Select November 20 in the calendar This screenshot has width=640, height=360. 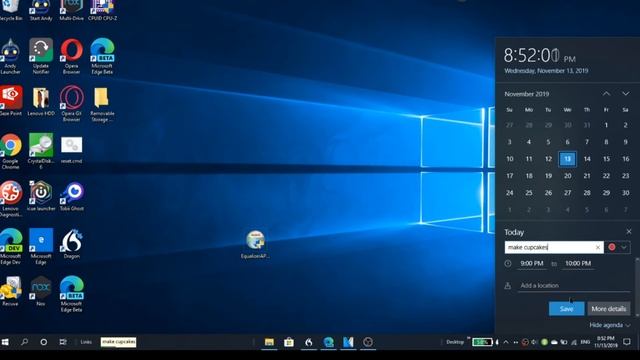pos(567,176)
